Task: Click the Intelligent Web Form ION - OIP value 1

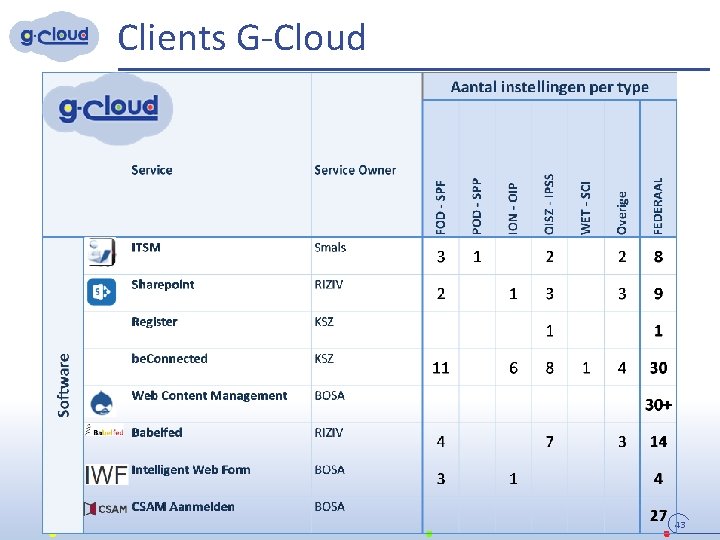Action: (513, 479)
